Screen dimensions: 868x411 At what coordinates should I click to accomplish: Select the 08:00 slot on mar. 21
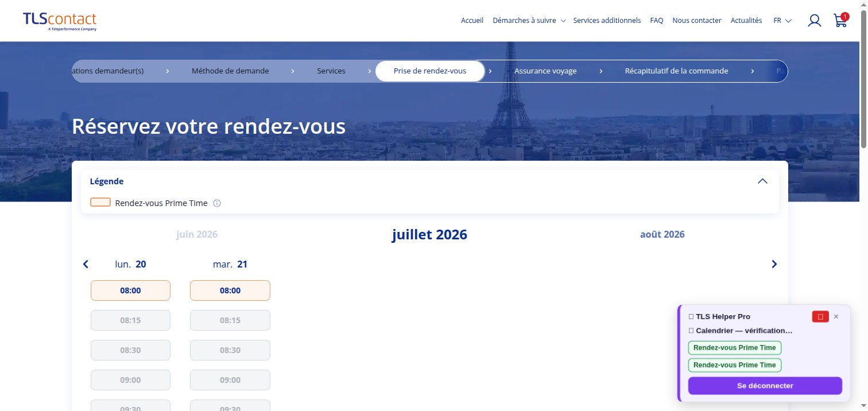230,290
